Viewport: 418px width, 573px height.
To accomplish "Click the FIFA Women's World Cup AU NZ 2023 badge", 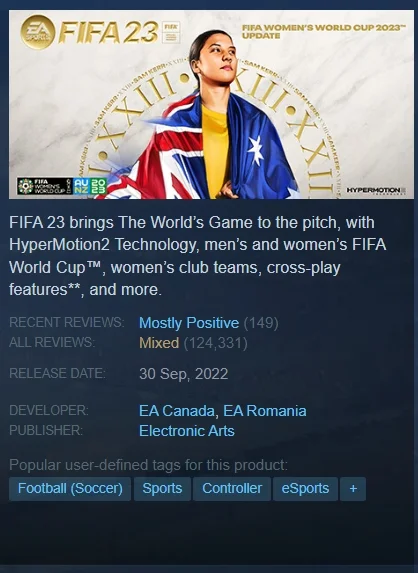I will click(x=62, y=186).
